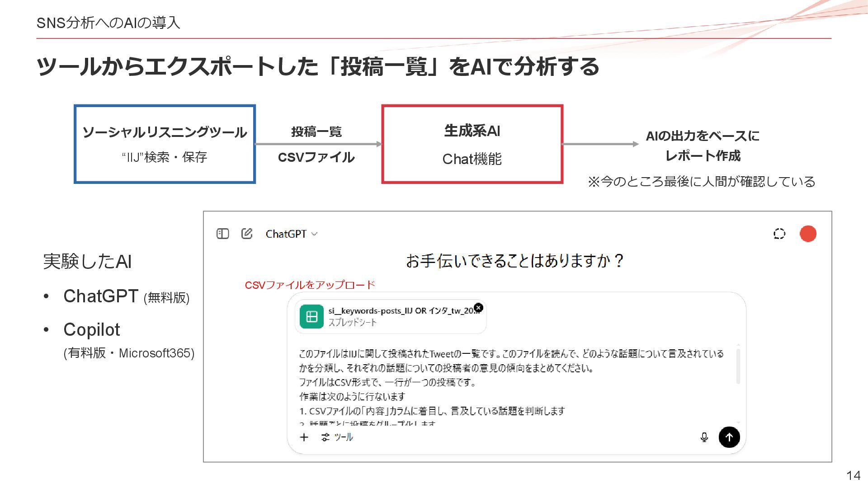Toggle the ChatGPT sidebar panel icon
Viewport: 868px width, 488px height.
pos(222,234)
